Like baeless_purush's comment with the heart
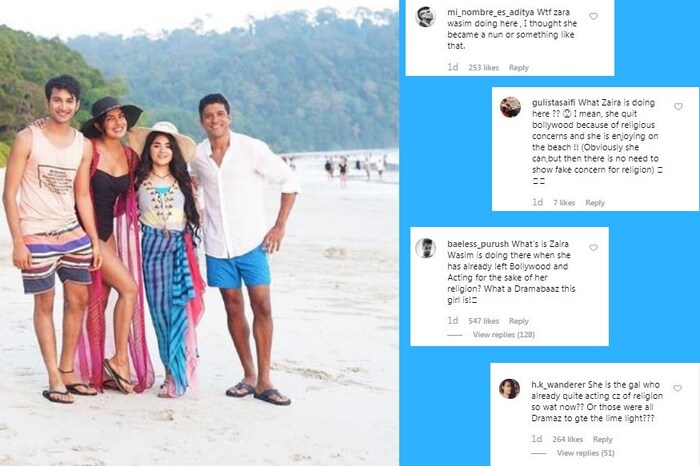 [x=593, y=247]
